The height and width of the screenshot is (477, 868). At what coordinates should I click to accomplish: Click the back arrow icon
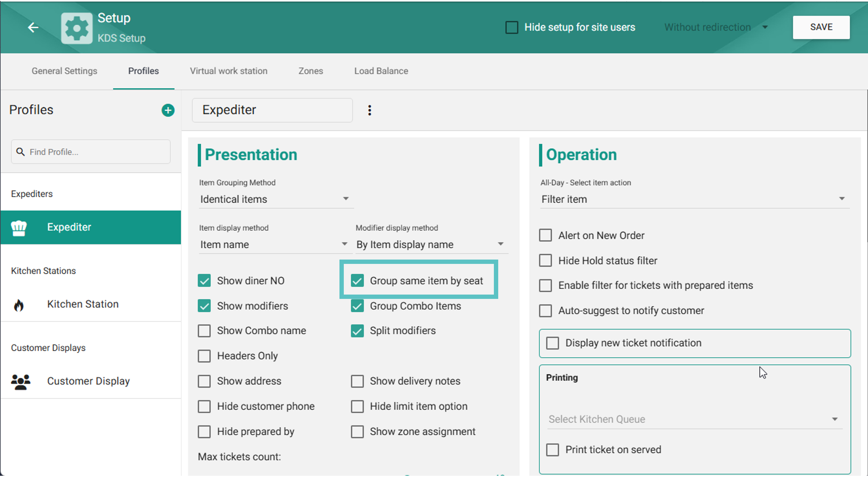coord(33,27)
